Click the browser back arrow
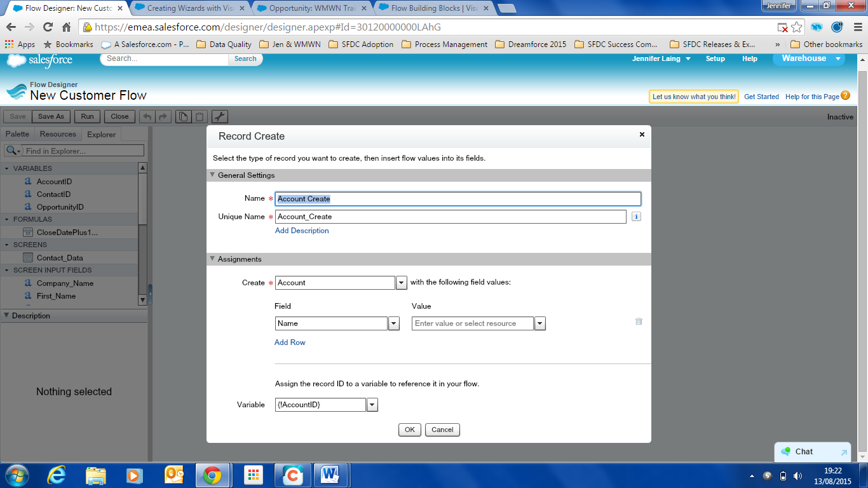This screenshot has width=868, height=488. (11, 27)
